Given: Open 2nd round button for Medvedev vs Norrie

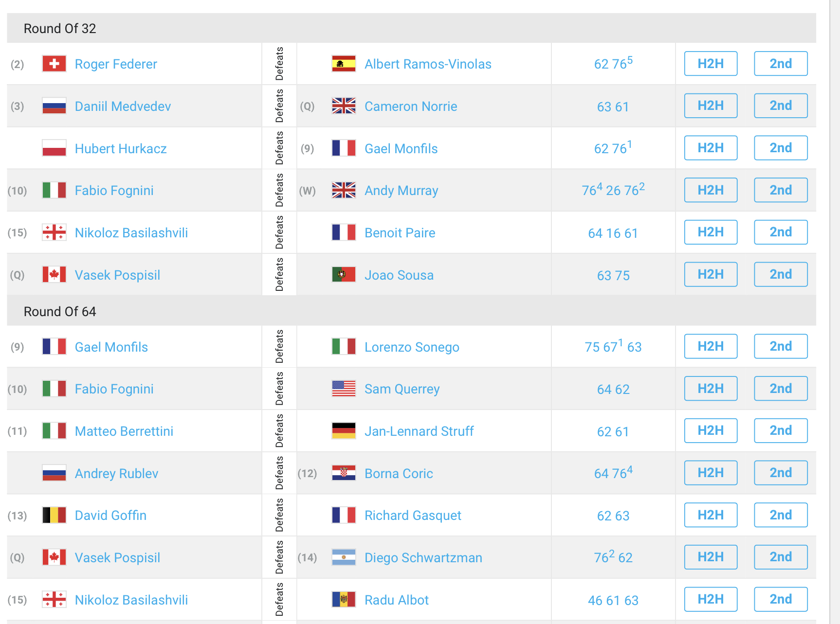Looking at the screenshot, I should click(x=781, y=106).
